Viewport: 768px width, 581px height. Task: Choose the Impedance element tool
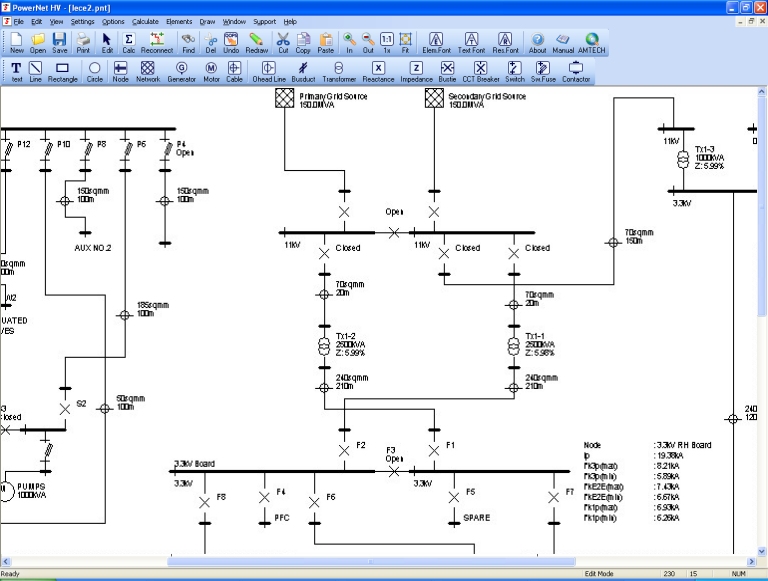coord(416,72)
